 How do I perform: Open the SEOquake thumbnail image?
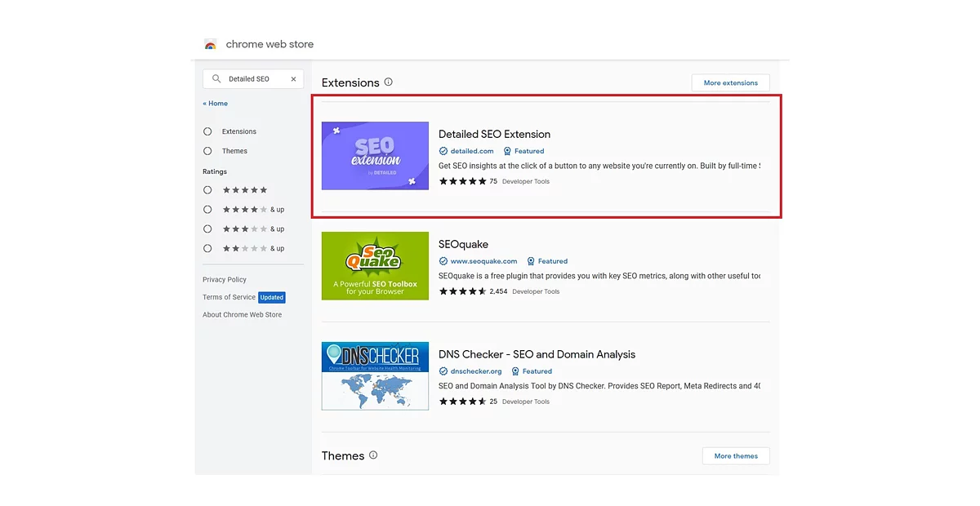(375, 266)
